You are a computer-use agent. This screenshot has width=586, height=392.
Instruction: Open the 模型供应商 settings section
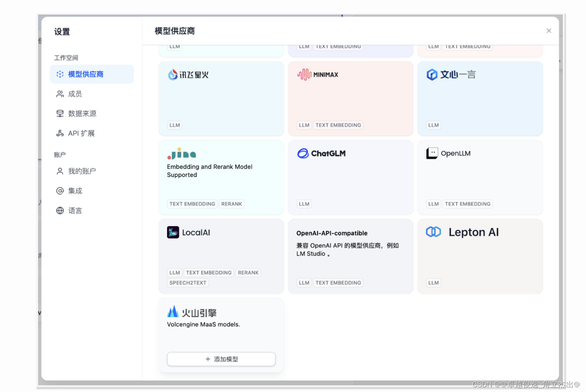(x=86, y=74)
